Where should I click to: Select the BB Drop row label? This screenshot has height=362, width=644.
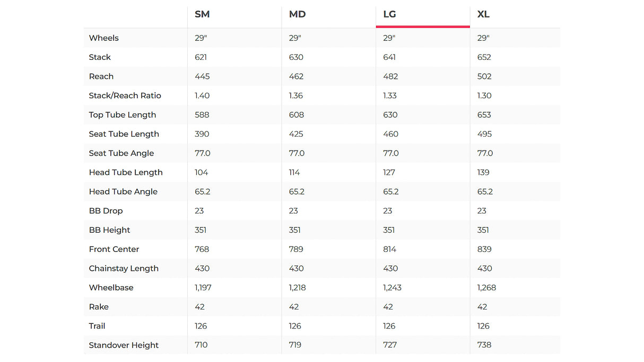tap(106, 211)
